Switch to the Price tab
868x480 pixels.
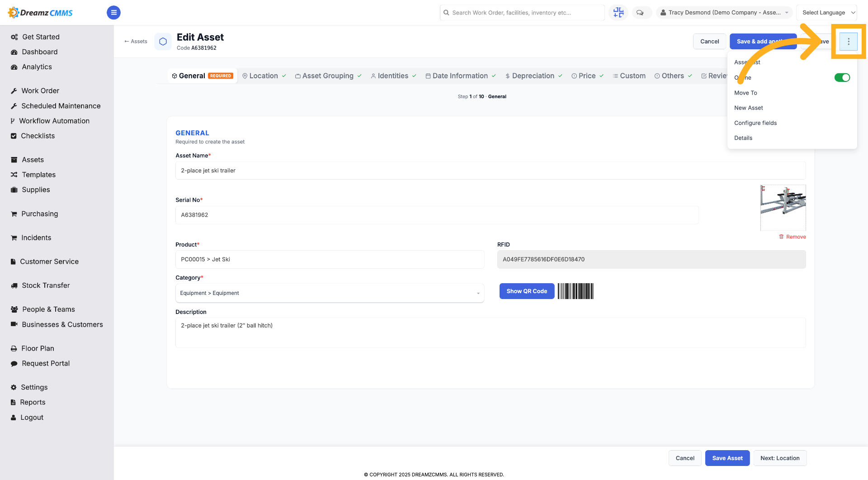[587, 76]
